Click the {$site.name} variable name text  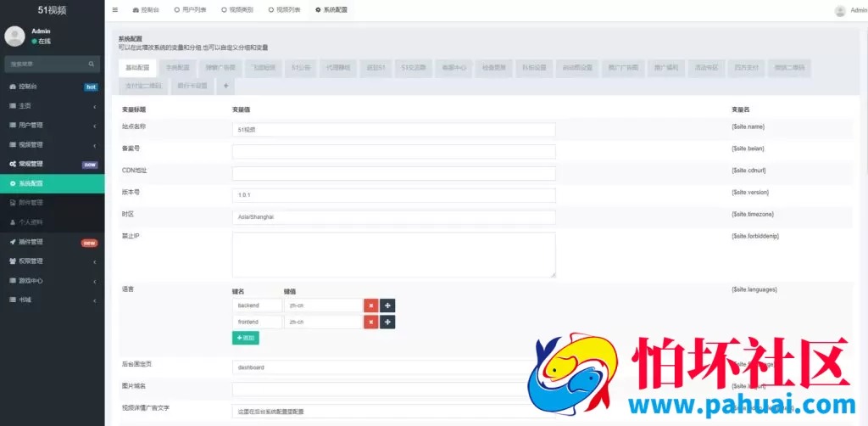coord(748,126)
